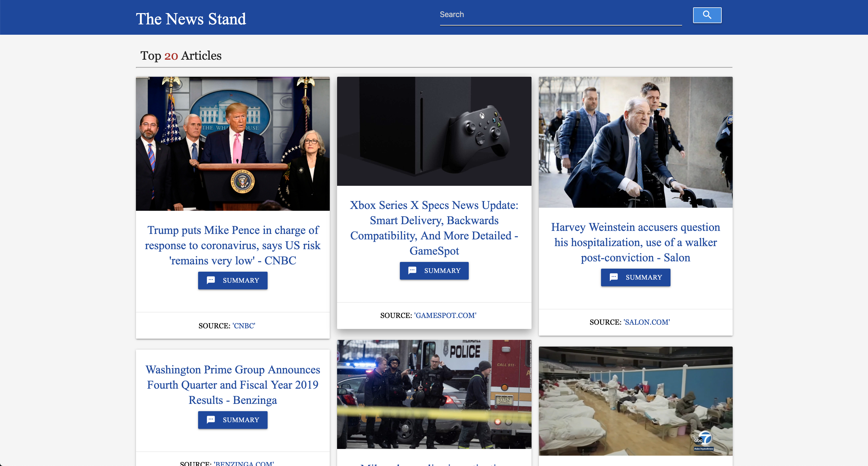Click the Top 20 Articles heading
Image resolution: width=868 pixels, height=466 pixels.
pos(181,55)
